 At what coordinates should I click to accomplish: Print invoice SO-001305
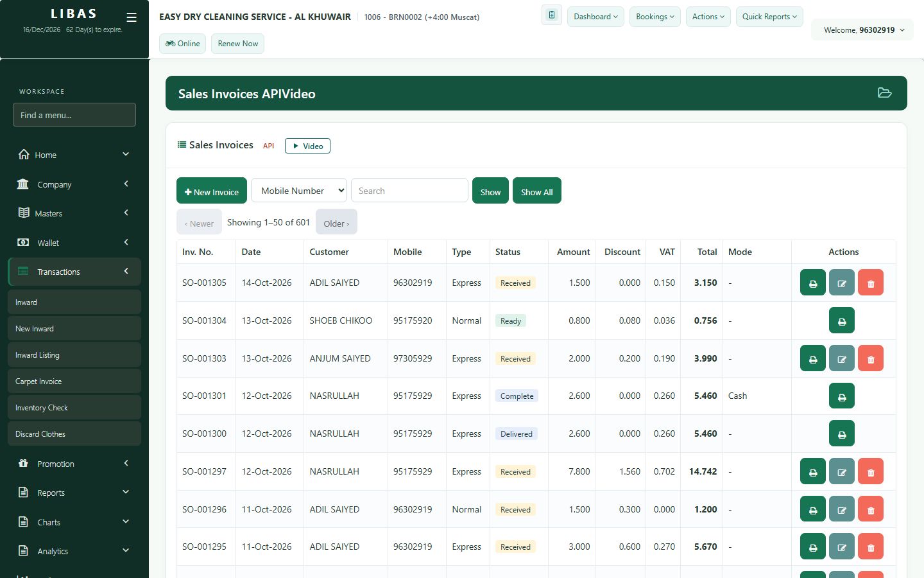point(813,283)
